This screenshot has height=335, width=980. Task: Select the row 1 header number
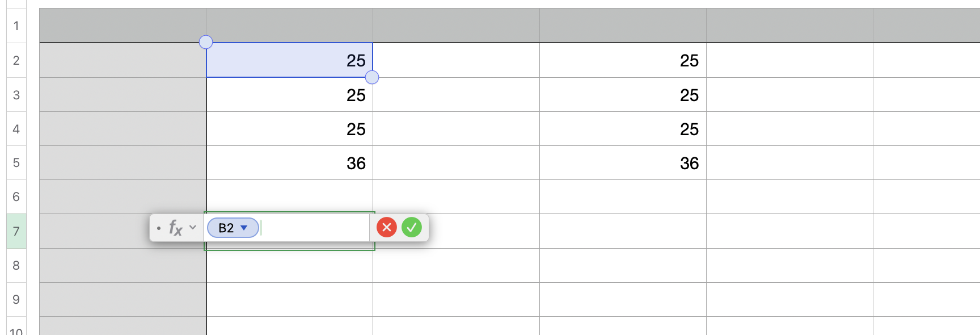[x=16, y=26]
